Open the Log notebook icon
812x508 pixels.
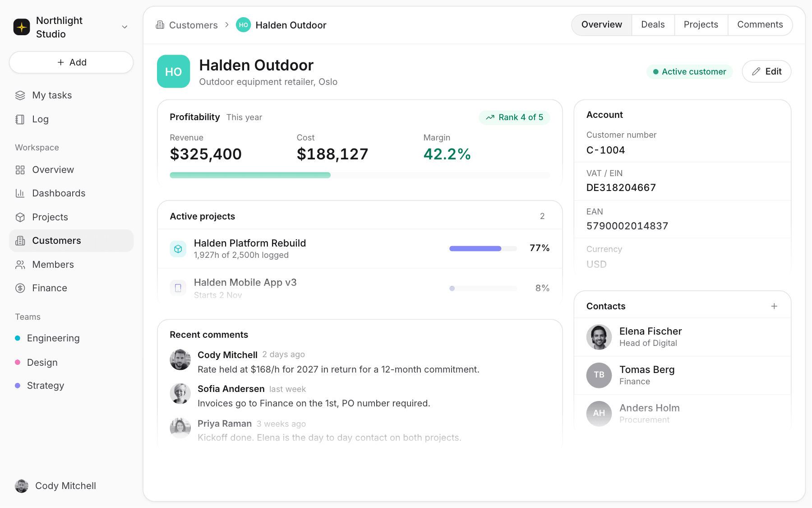tap(20, 119)
